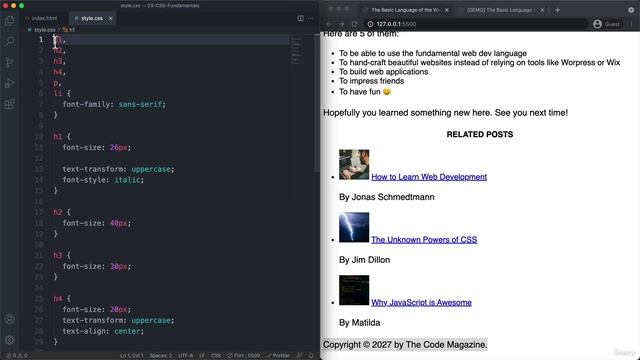This screenshot has height=360, width=640.
Task: Click errors and warnings status indicator
Action: pyautogui.click(x=17, y=356)
